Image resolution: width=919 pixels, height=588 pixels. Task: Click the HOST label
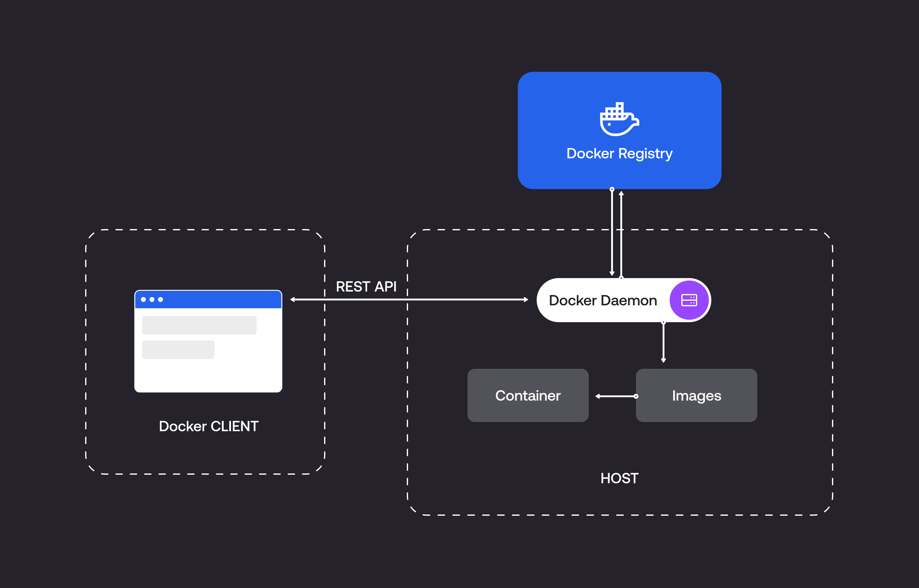(x=619, y=478)
